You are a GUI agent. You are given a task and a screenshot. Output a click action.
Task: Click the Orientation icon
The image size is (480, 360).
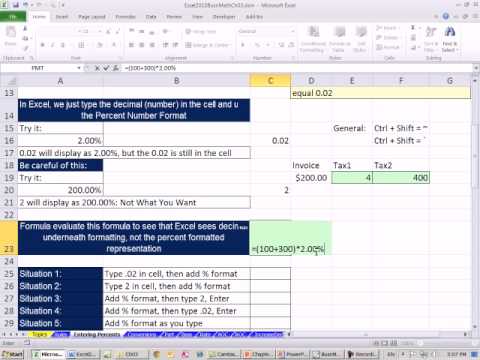tap(165, 32)
